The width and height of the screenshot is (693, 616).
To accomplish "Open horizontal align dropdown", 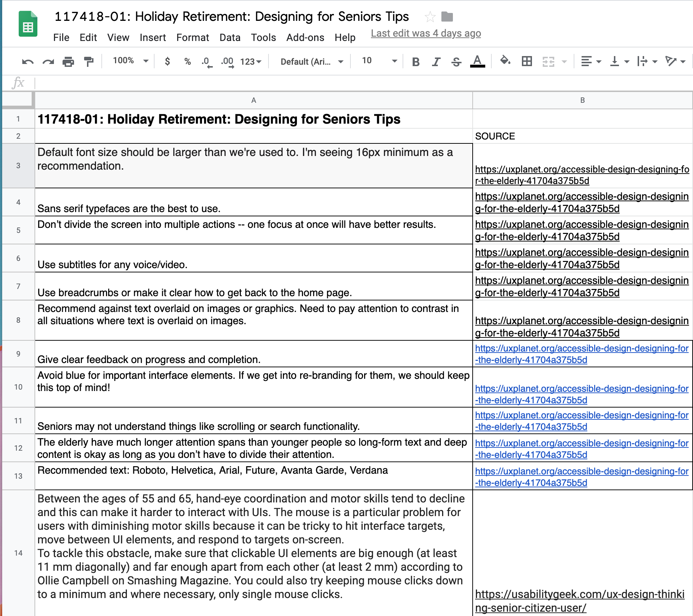I will pos(591,61).
